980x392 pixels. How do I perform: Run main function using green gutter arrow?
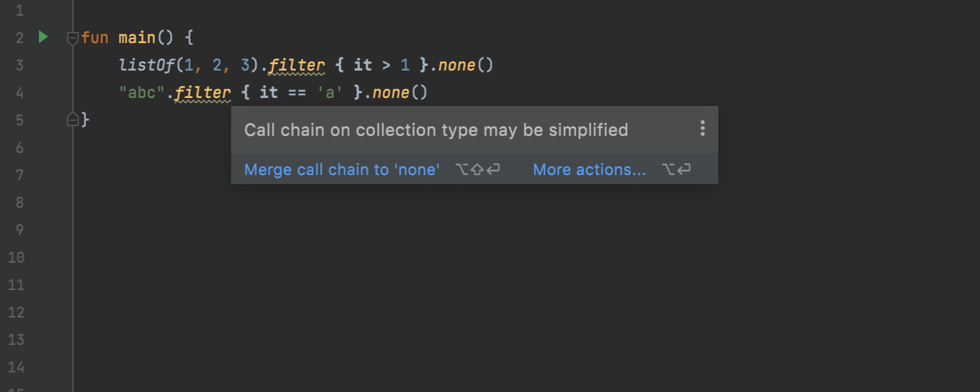pyautogui.click(x=43, y=37)
